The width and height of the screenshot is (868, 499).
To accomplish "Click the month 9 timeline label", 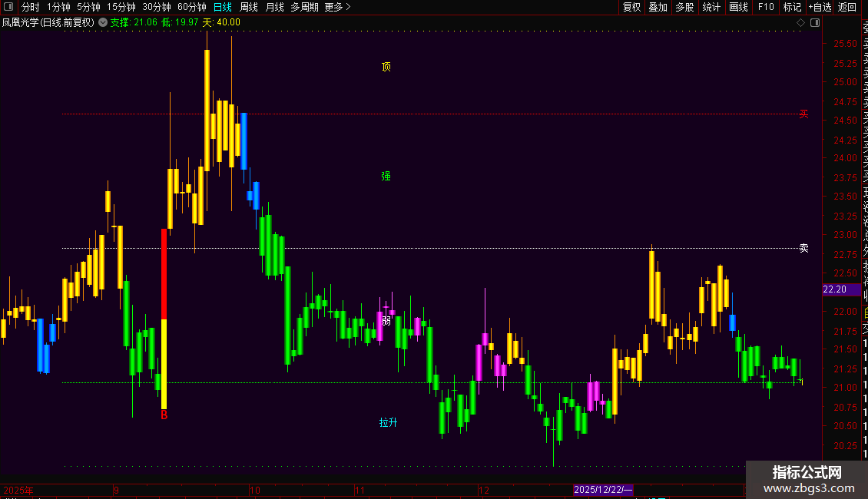I will (x=116, y=490).
